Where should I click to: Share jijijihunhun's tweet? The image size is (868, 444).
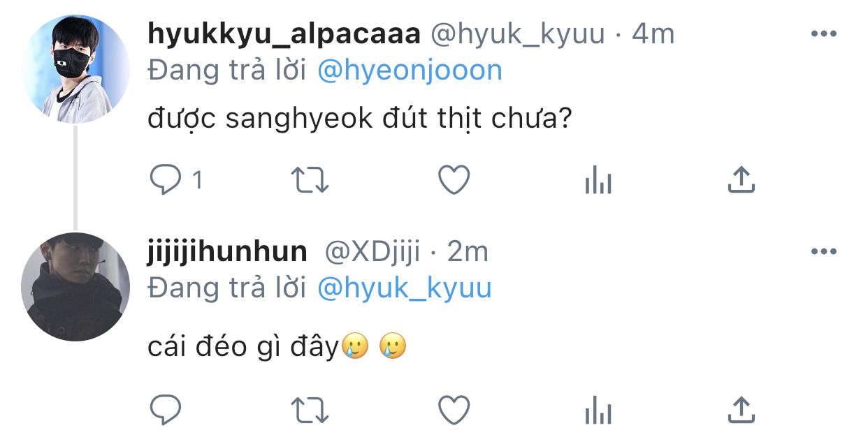pos(742,409)
